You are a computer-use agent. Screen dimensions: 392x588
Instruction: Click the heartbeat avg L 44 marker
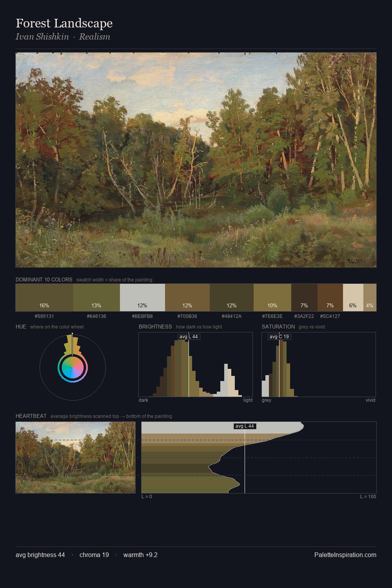point(245,426)
